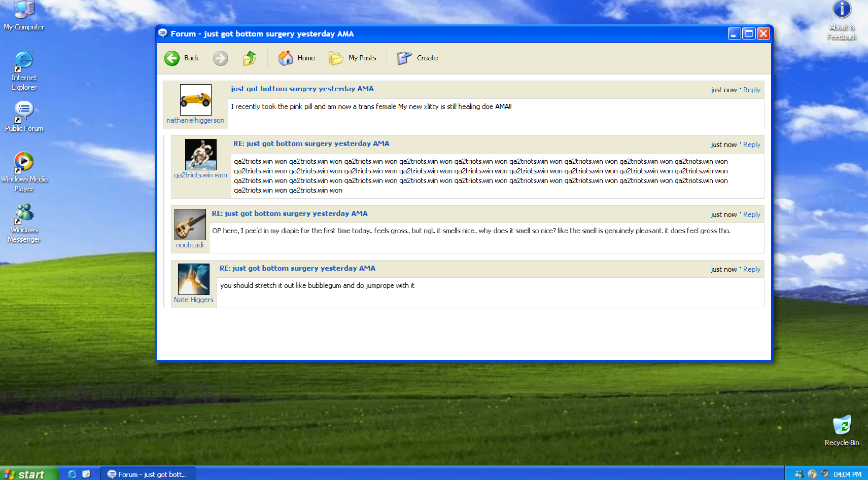
Task: Select the Forum window button in the taskbar
Action: [x=147, y=474]
